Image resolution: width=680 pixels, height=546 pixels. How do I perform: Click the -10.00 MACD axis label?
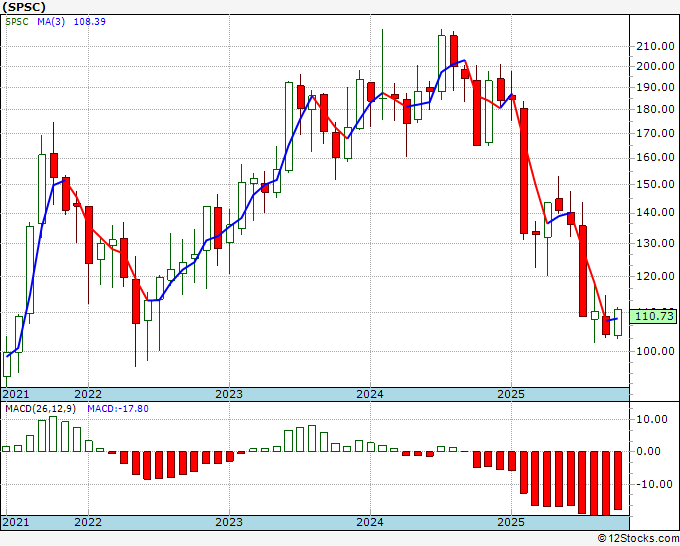652,484
